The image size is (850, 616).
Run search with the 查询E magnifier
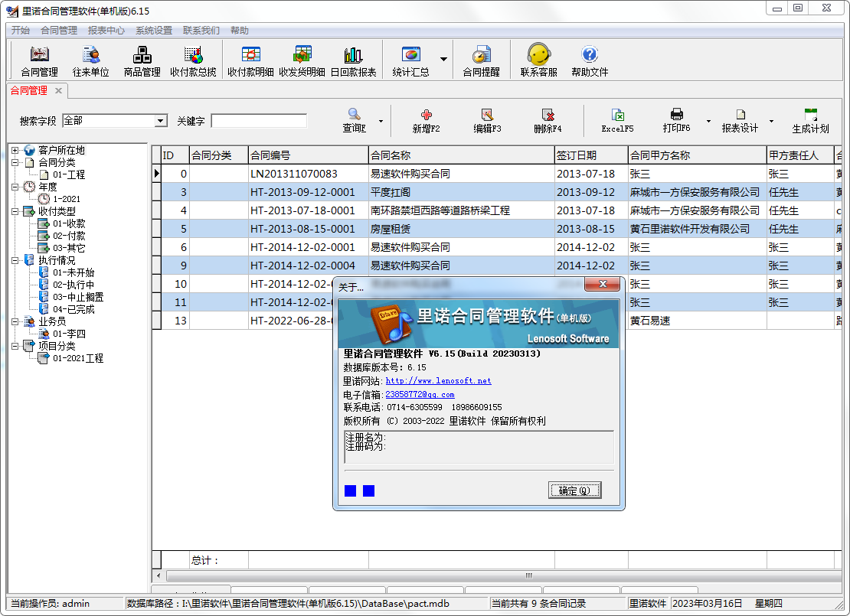[x=355, y=120]
